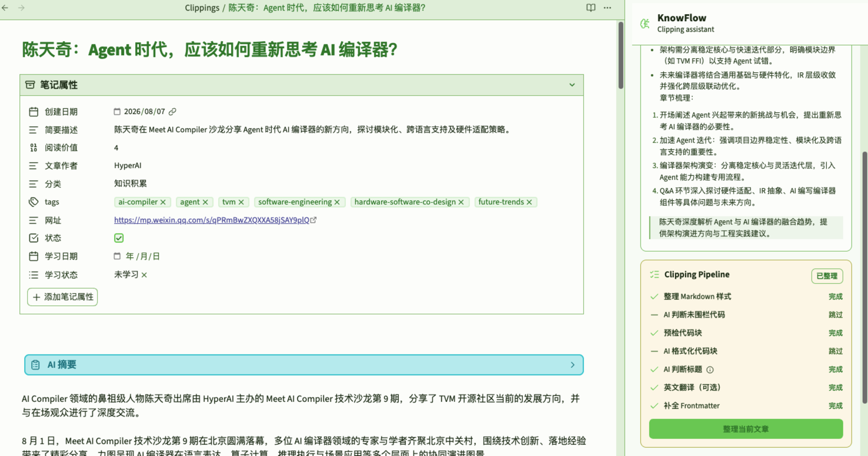This screenshot has width=868, height=456.
Task: Edit the 分类 value 知识积累
Action: (x=131, y=184)
